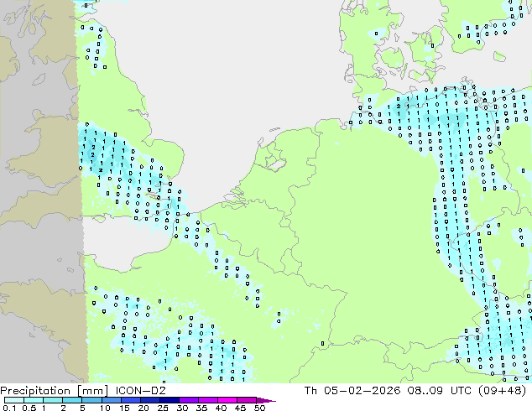Click the 40–45 mm magenta legend swatch
The height and width of the screenshot is (411, 532).
[x=227, y=400]
